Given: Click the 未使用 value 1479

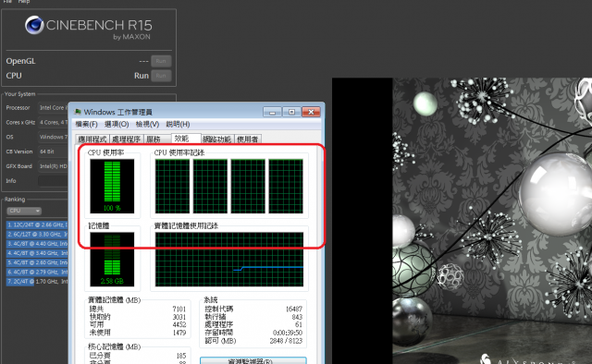Looking at the screenshot, I should coord(179,333).
